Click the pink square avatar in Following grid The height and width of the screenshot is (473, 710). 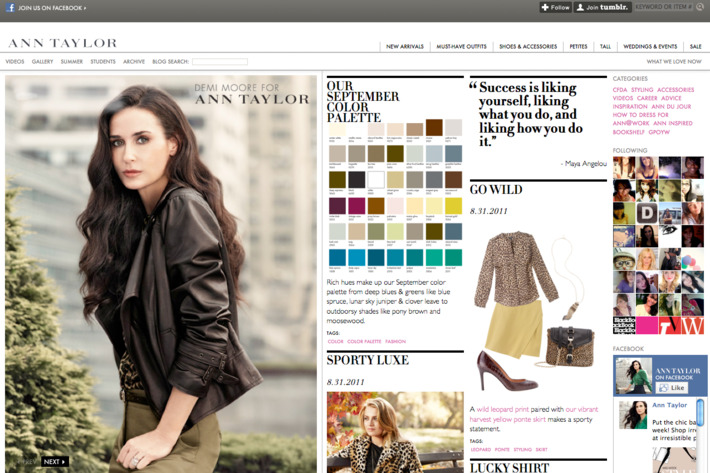[647, 325]
